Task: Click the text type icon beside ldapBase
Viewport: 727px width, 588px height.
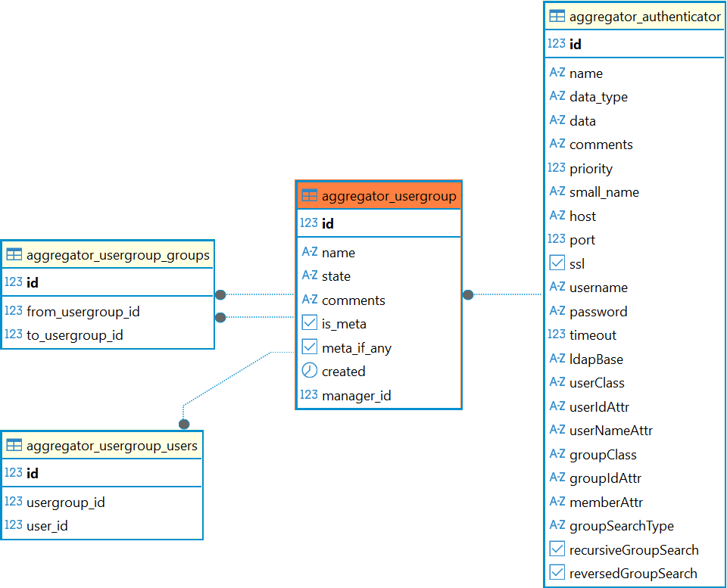Action: [557, 359]
